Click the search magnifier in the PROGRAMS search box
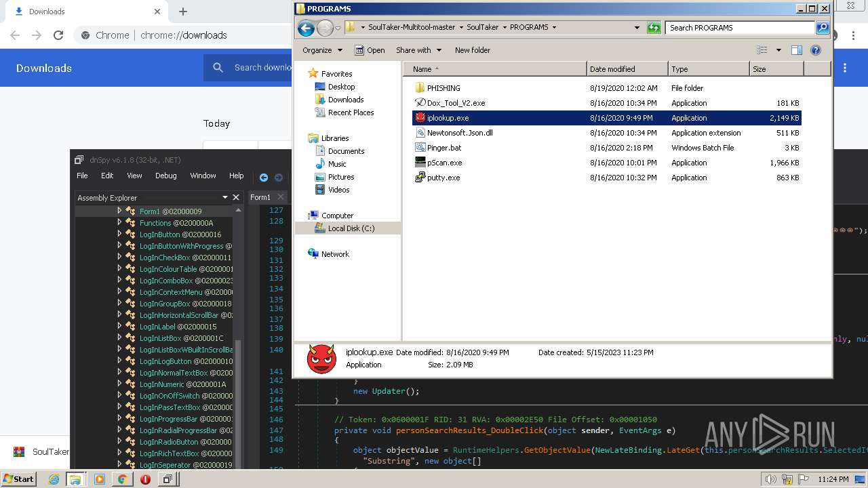 [x=823, y=28]
